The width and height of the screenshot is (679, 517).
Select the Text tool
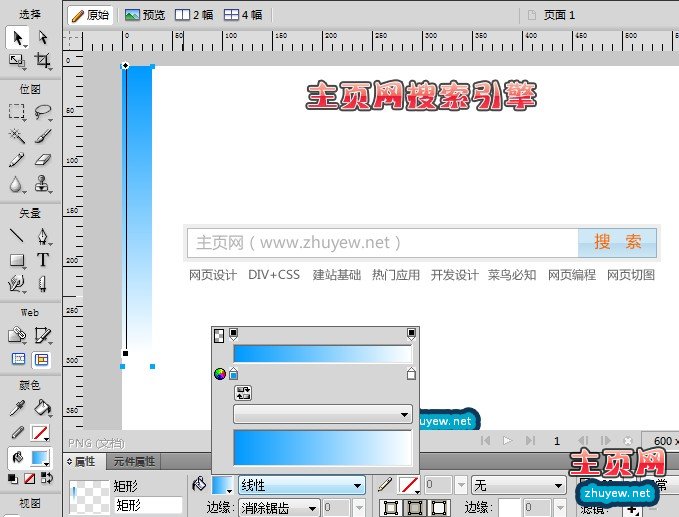coord(42,260)
